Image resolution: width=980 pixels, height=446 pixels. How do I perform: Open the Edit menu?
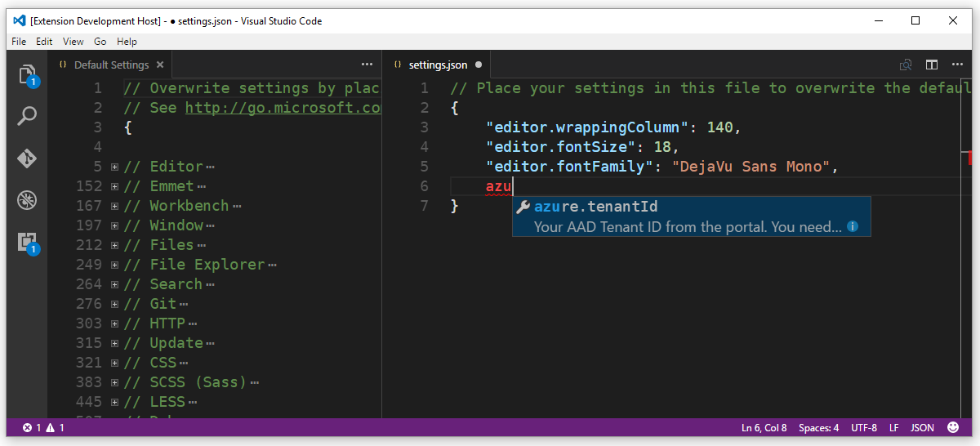click(44, 41)
